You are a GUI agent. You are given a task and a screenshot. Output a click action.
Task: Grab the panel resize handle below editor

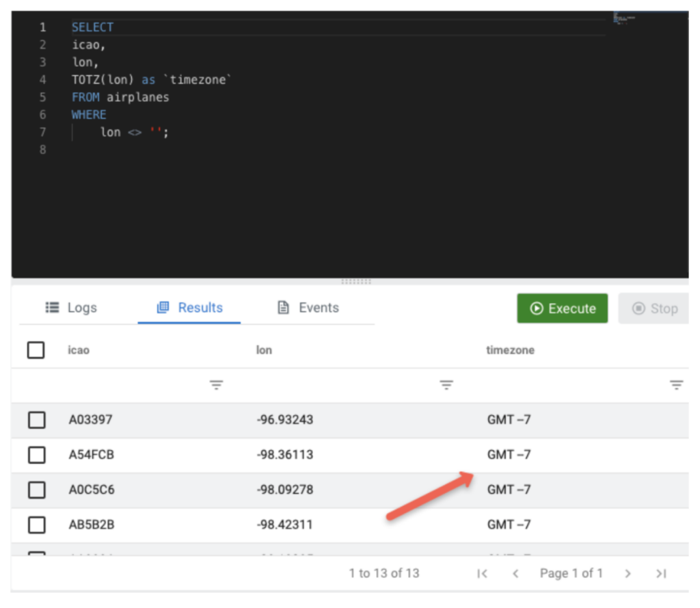point(355,281)
